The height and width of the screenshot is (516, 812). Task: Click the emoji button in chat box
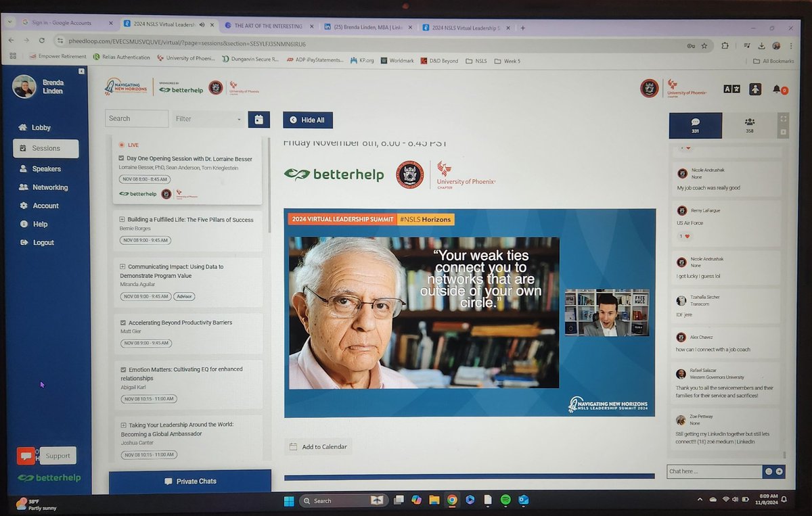[769, 471]
